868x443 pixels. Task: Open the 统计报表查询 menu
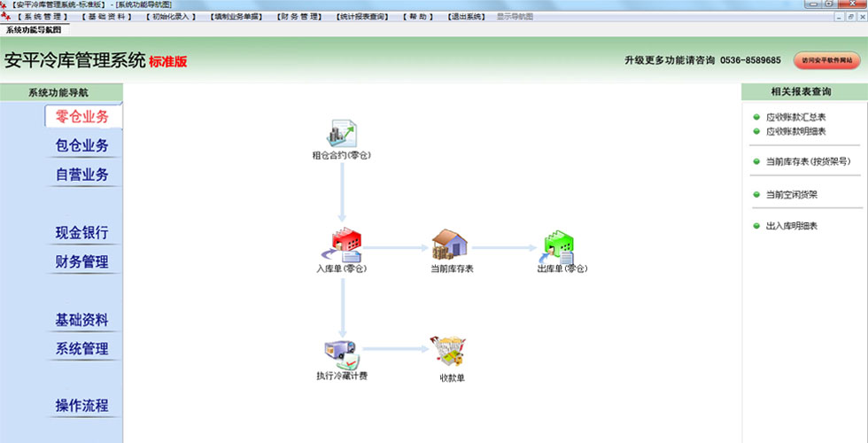pyautogui.click(x=364, y=16)
